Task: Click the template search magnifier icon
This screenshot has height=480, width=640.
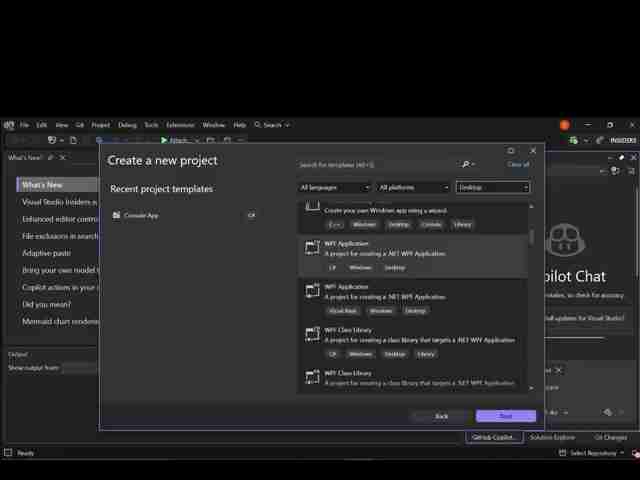Action: [465, 164]
